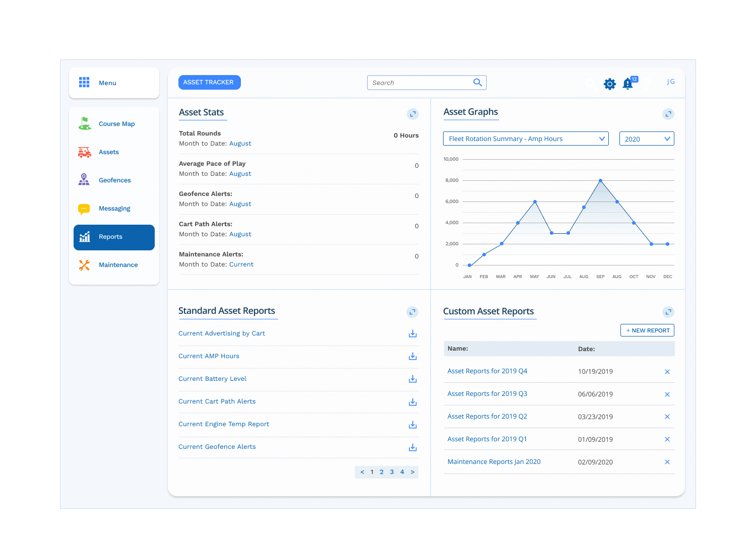Open the 2020 year dropdown
The image size is (756, 539).
coord(646,139)
